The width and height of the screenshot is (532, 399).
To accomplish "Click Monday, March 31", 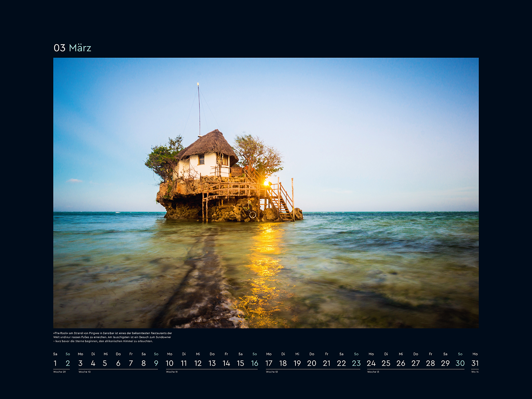I will point(475,363).
